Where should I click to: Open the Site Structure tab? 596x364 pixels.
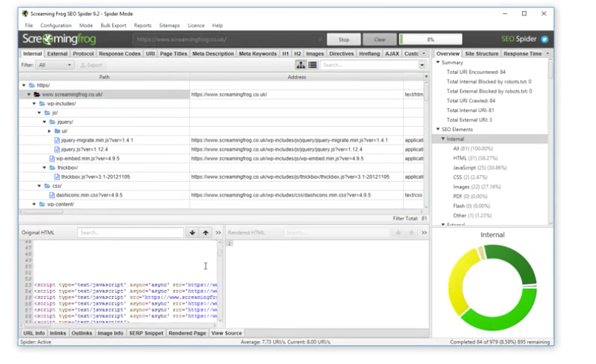coord(481,53)
